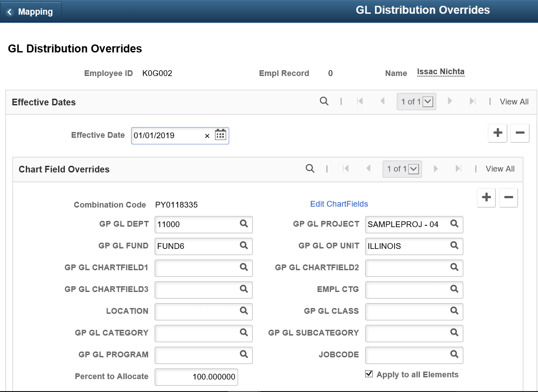The image size is (538, 392).
Task: Select View All in Chart Field Overrides
Action: [500, 169]
